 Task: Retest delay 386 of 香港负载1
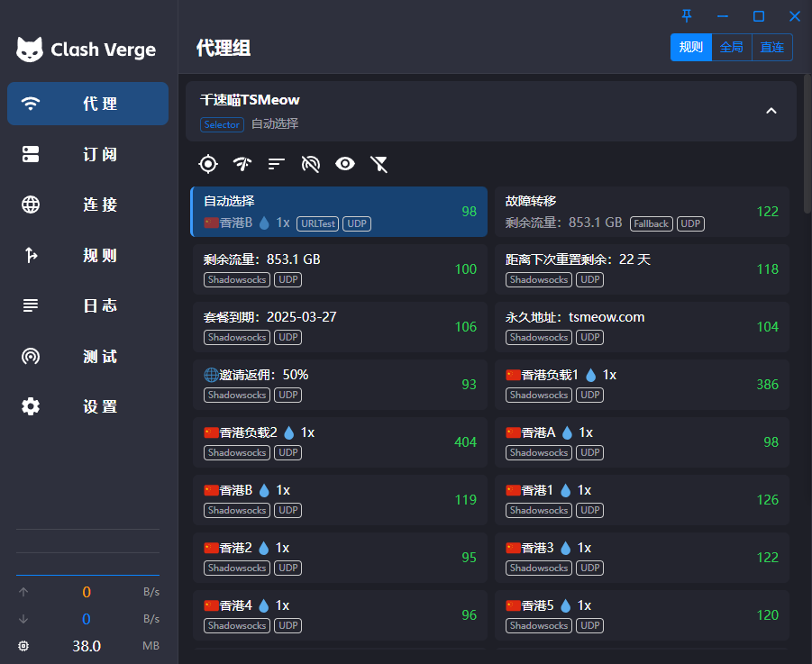[768, 385]
